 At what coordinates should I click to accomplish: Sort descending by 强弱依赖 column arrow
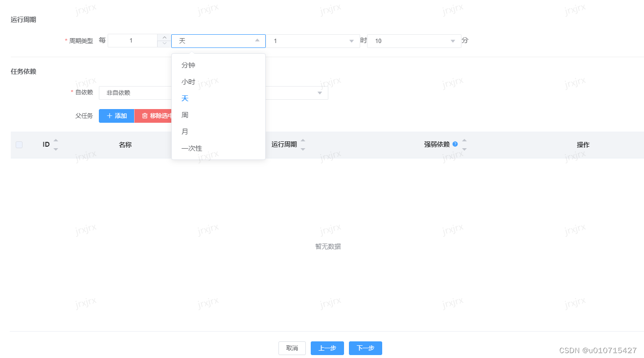464,149
